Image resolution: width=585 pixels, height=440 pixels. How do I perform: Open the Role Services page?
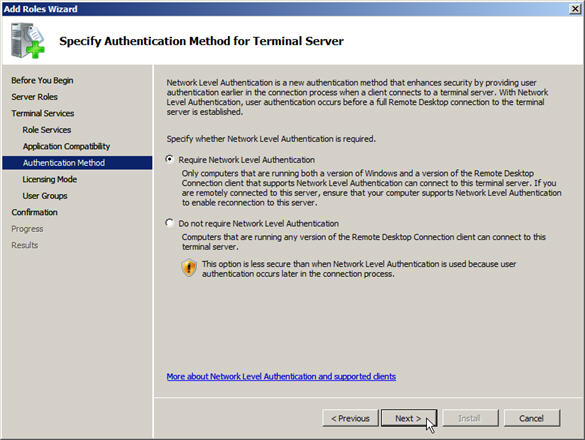pos(47,129)
